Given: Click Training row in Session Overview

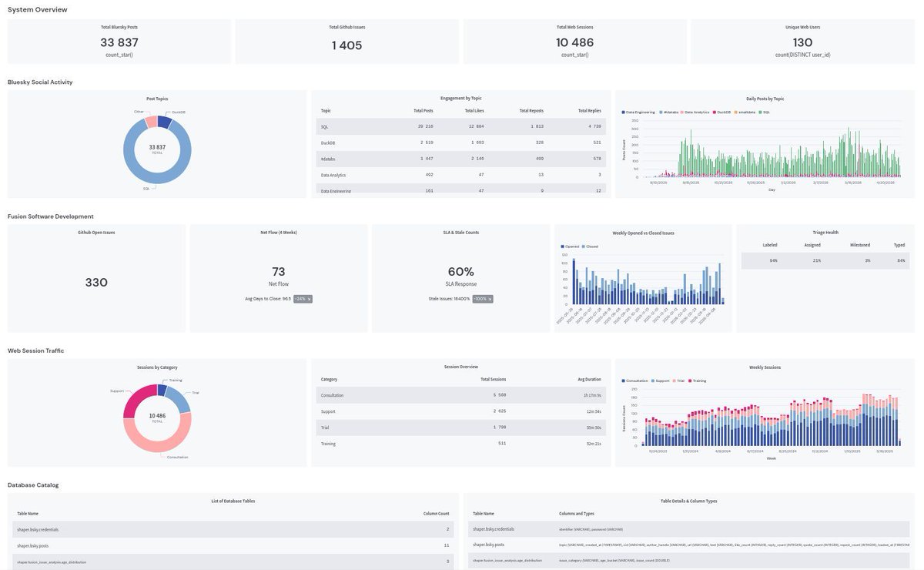Looking at the screenshot, I should (x=460, y=444).
